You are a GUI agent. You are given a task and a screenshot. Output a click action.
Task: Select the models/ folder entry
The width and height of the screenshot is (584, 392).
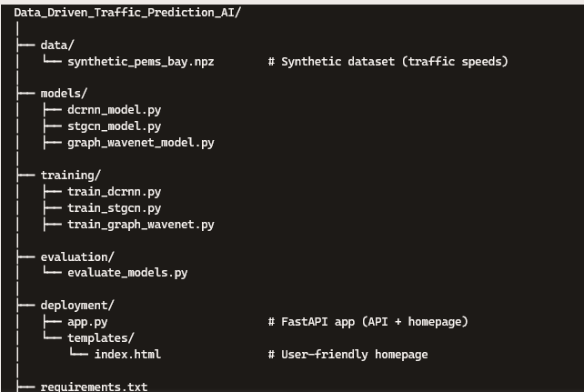pos(64,94)
